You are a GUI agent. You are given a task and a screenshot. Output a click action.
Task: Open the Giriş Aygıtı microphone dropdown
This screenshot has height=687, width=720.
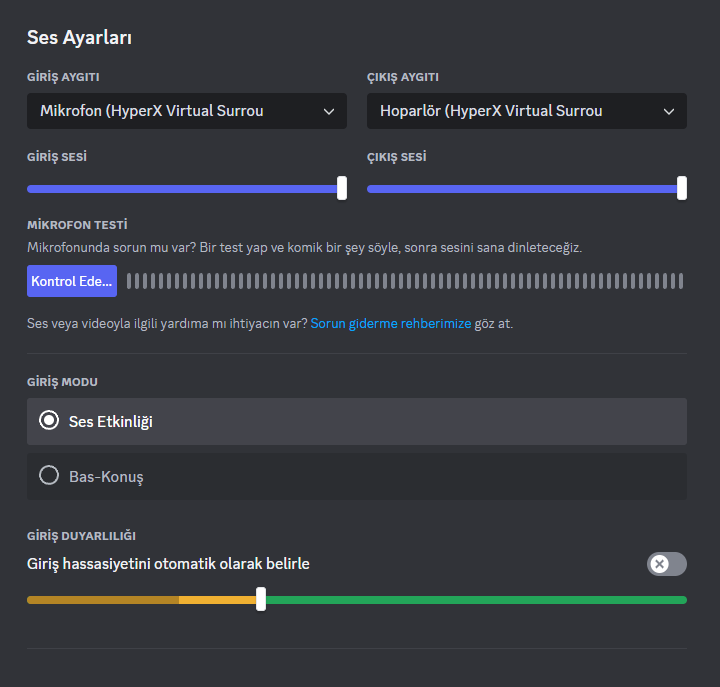click(186, 111)
